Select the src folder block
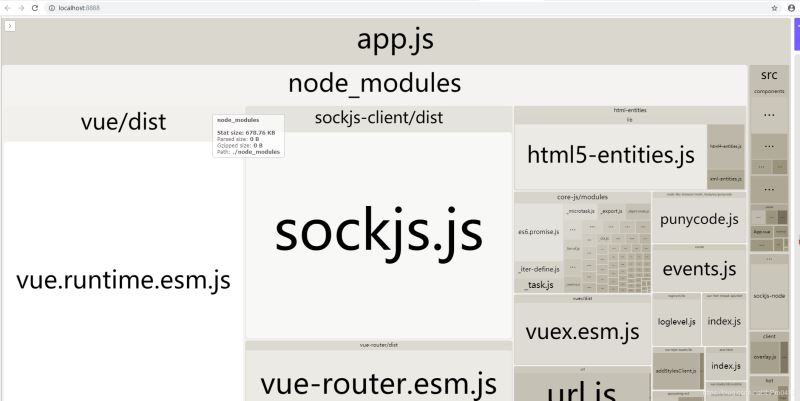The image size is (800, 401). pyautogui.click(x=769, y=75)
